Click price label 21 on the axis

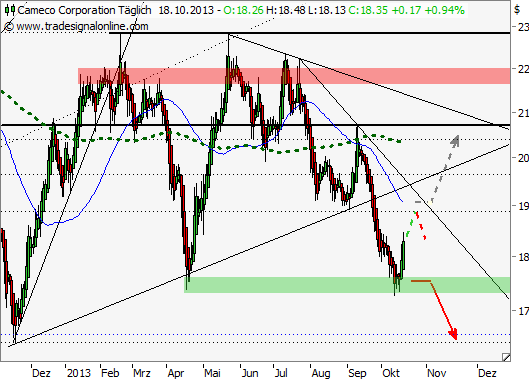point(523,113)
